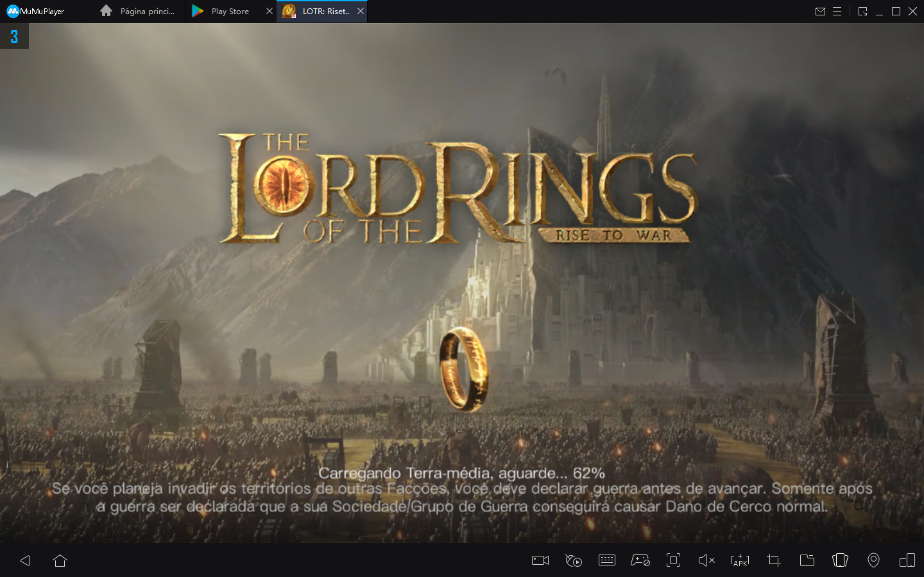Rotate the emulator screen
Screen dimensions: 924x577
pyautogui.click(x=907, y=560)
